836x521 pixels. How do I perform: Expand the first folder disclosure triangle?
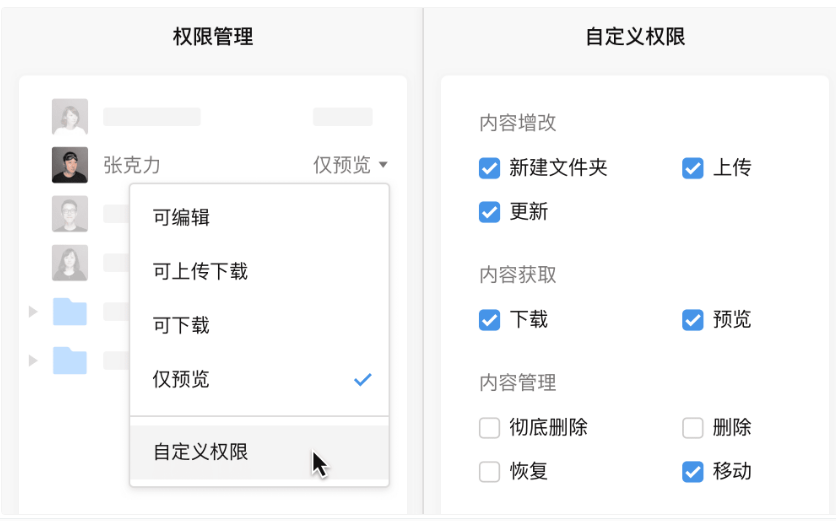(33, 312)
